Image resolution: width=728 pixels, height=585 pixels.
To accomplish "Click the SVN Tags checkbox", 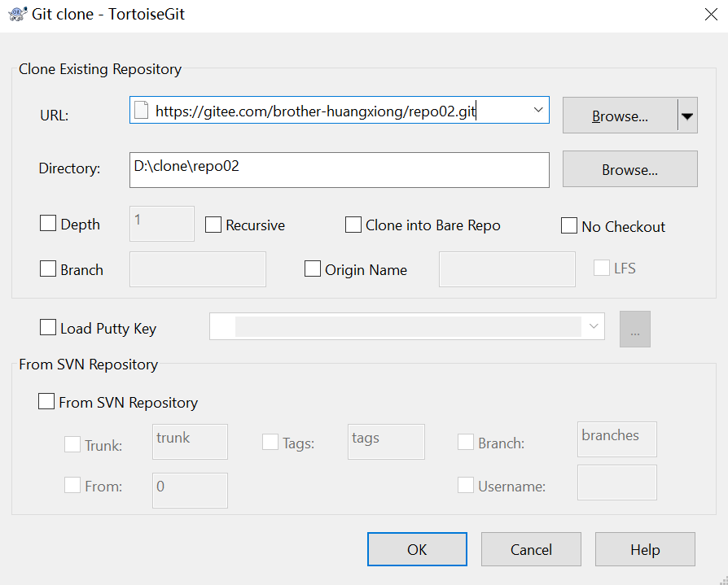I will coord(270,442).
